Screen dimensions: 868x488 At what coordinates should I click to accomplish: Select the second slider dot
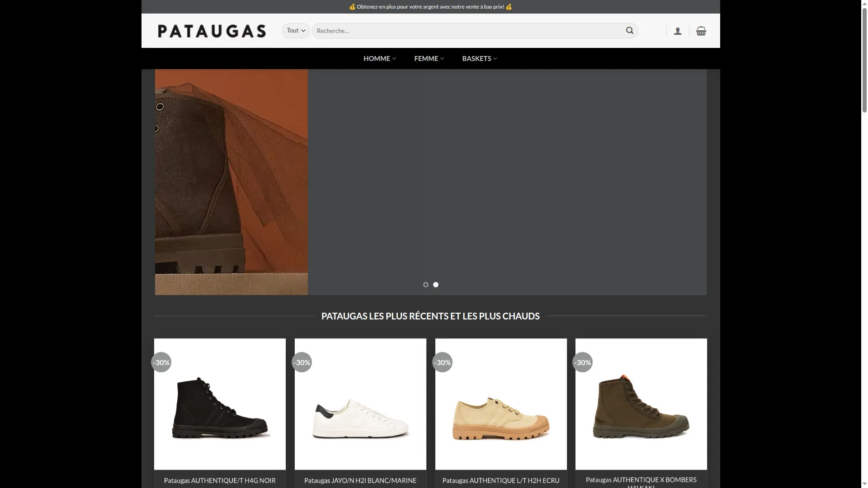pos(436,285)
